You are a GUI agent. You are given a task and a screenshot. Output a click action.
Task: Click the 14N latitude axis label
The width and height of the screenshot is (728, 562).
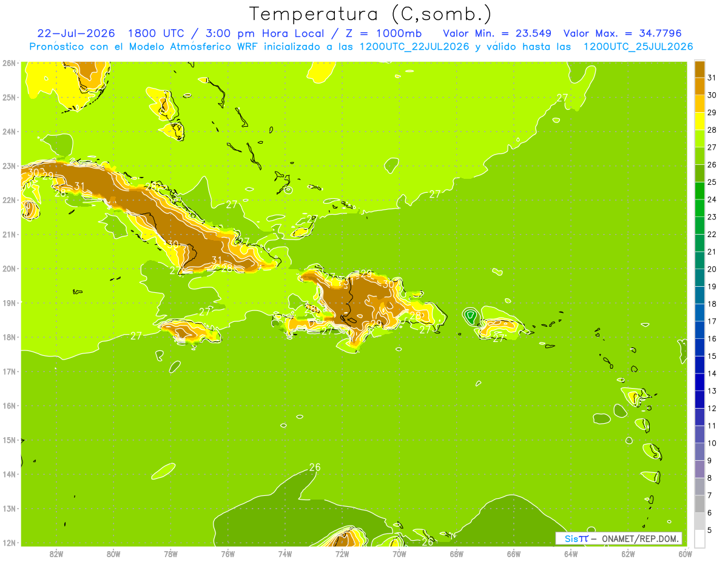click(9, 474)
